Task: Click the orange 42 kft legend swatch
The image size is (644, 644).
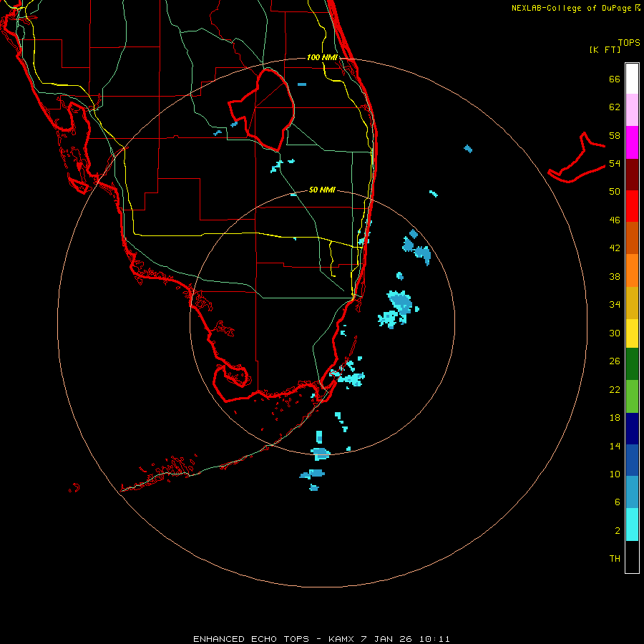Action: (632, 270)
